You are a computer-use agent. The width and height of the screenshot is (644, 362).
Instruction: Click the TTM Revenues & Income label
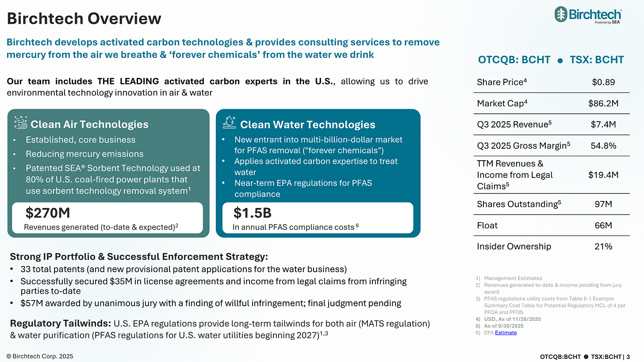pos(515,175)
